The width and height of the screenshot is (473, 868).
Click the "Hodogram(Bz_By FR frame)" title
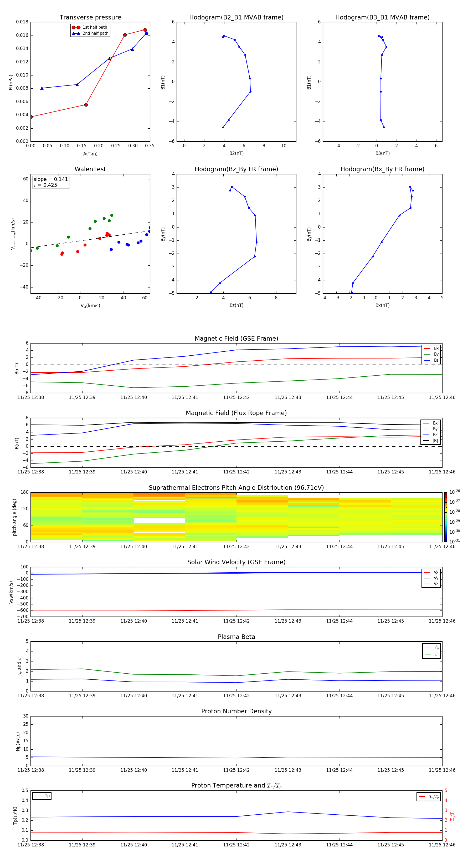pos(236,169)
